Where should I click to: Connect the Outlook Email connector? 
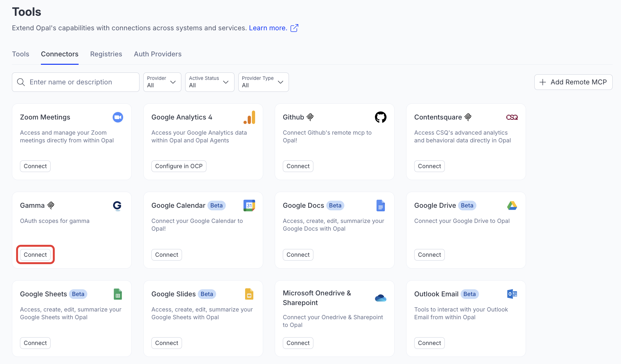click(429, 343)
